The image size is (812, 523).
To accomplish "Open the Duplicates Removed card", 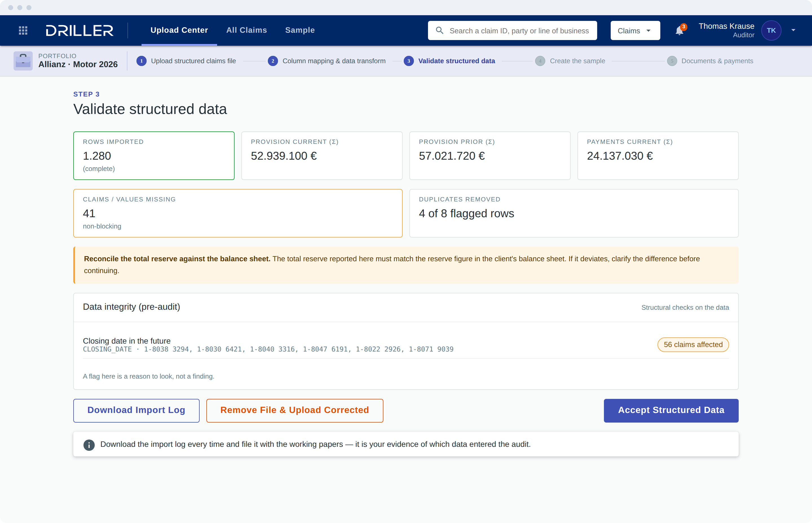I will pos(574,213).
